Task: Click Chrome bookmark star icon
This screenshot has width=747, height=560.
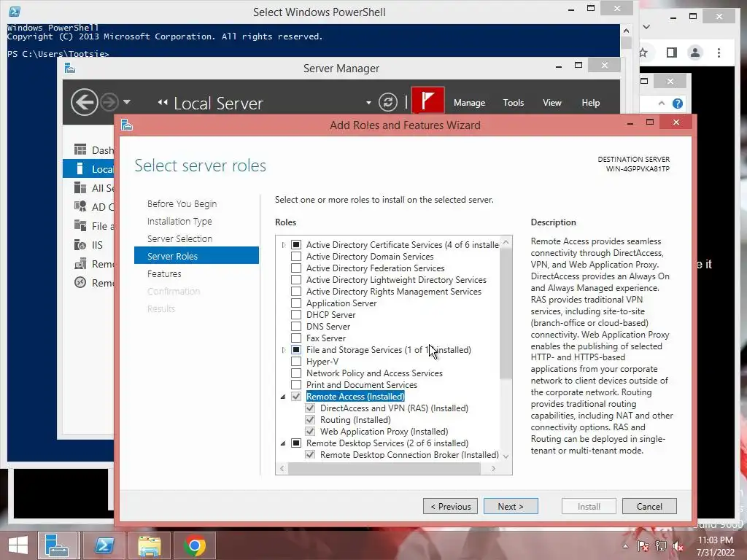Action: pyautogui.click(x=643, y=52)
